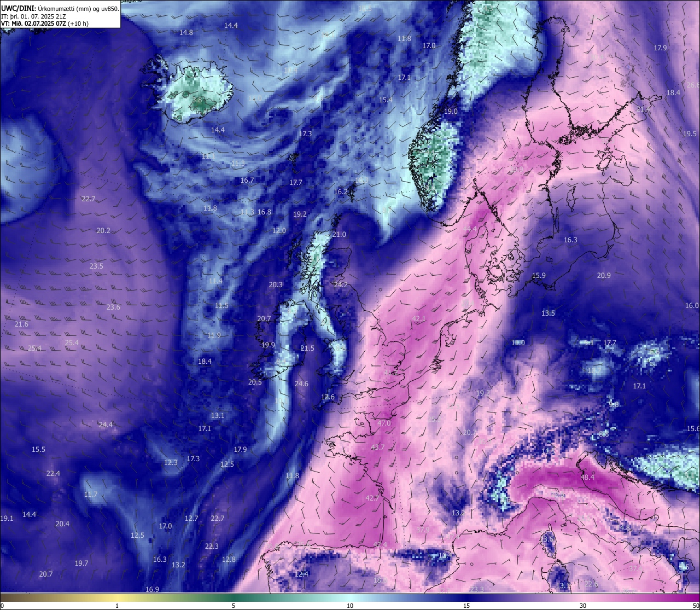Click the 24.4 value in the Atlantic
The image size is (700, 610).
coord(106,425)
